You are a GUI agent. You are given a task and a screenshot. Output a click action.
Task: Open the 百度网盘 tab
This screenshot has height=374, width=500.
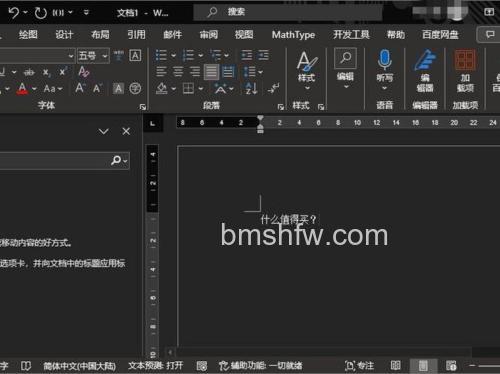(x=440, y=34)
